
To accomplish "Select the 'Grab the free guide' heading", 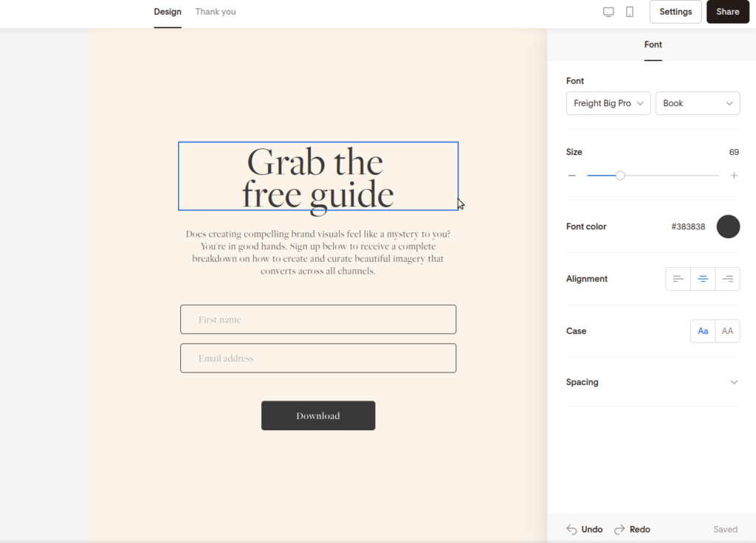I will click(318, 176).
